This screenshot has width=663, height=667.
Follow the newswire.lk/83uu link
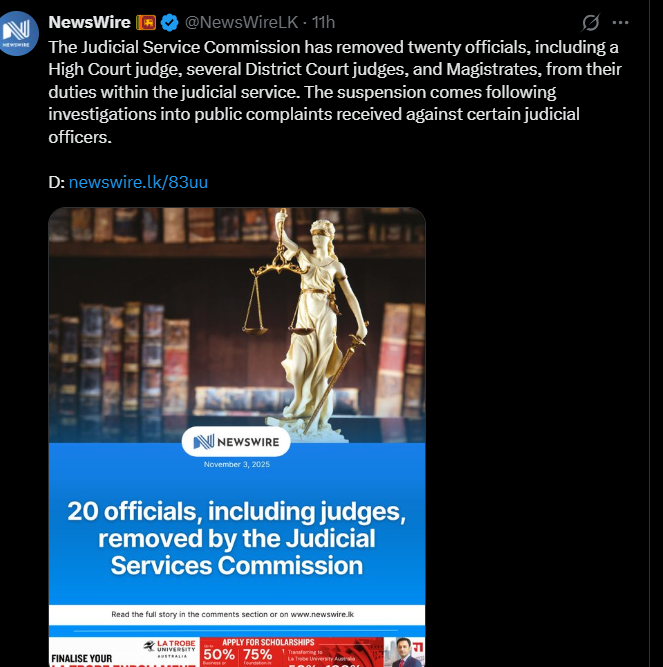click(x=138, y=182)
